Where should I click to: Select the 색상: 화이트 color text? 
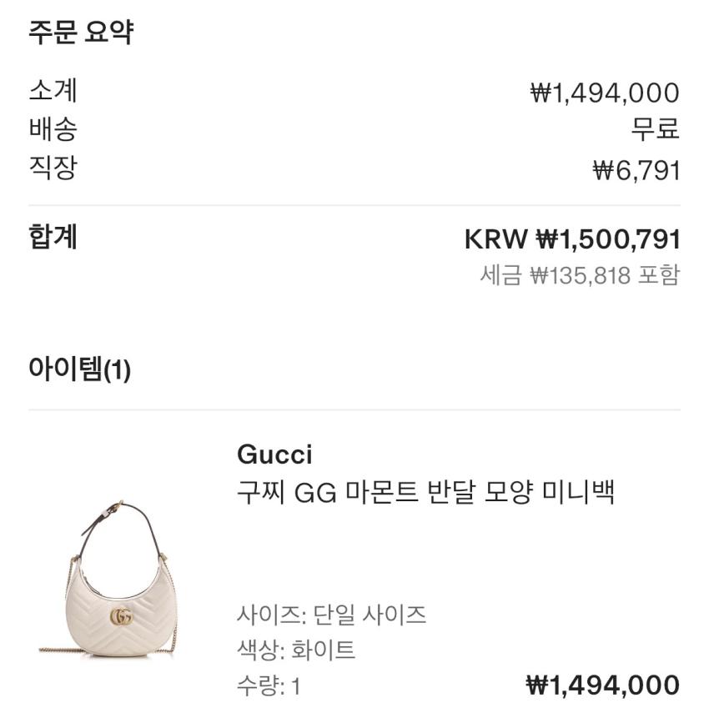296,650
